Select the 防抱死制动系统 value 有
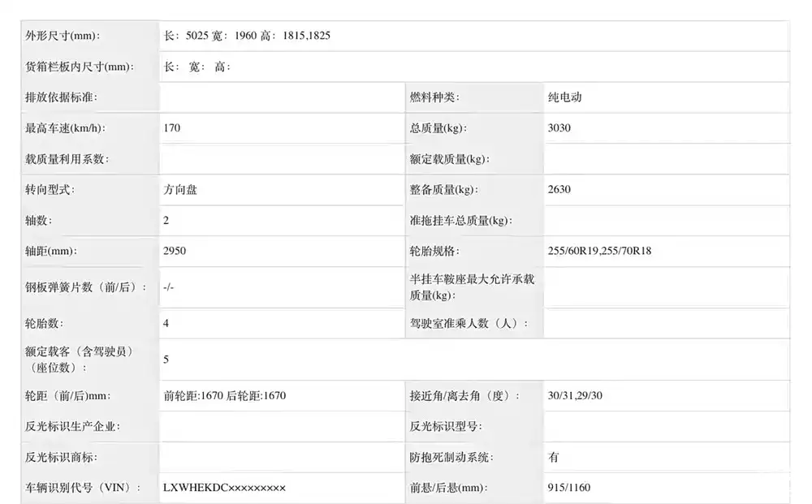Image resolution: width=812 pixels, height=504 pixels. (x=554, y=458)
